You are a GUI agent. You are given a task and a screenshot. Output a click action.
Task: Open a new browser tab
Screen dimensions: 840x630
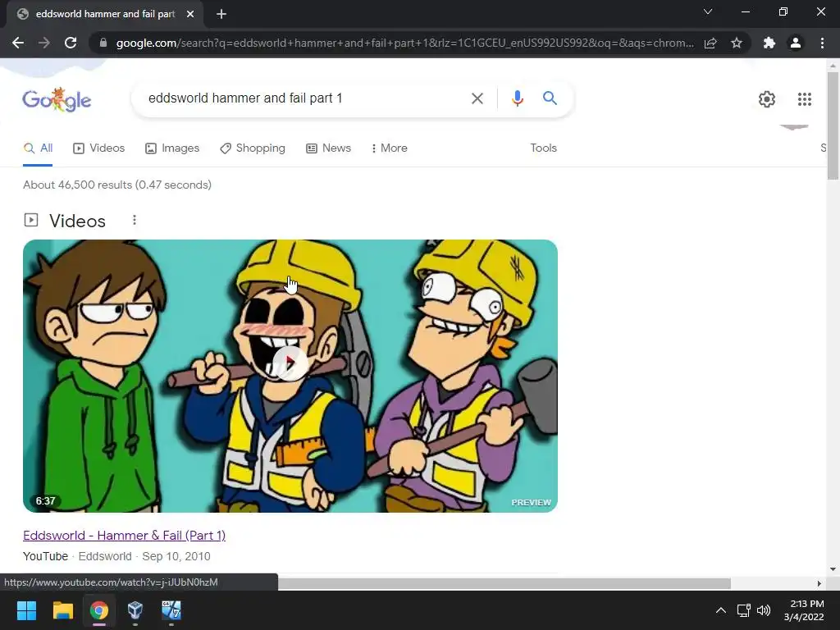[x=221, y=14]
